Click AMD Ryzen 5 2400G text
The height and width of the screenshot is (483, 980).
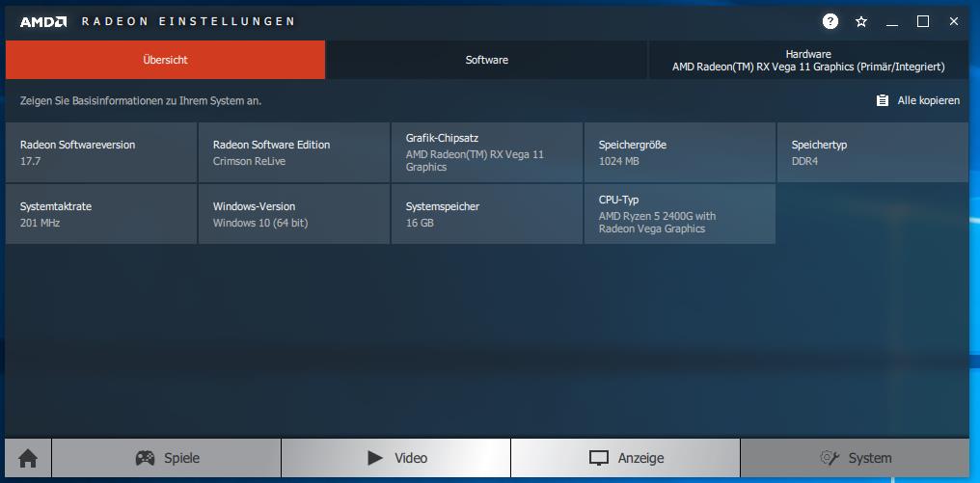pyautogui.click(x=658, y=223)
